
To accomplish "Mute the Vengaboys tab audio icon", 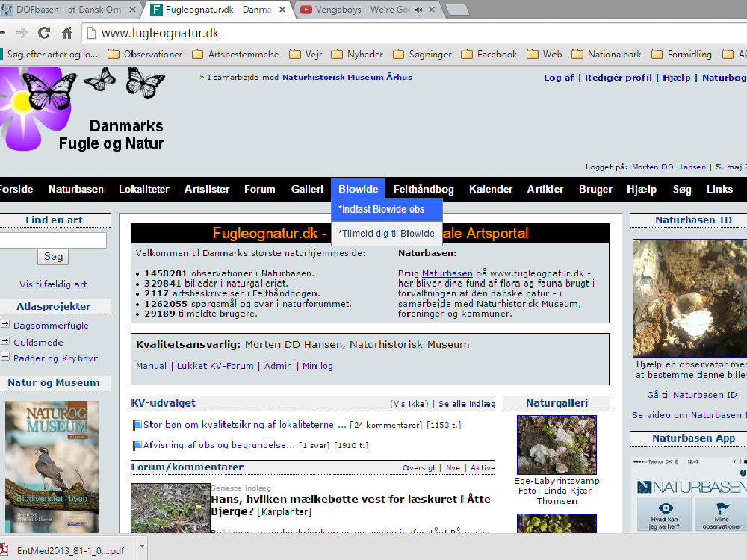I will pyautogui.click(x=418, y=10).
